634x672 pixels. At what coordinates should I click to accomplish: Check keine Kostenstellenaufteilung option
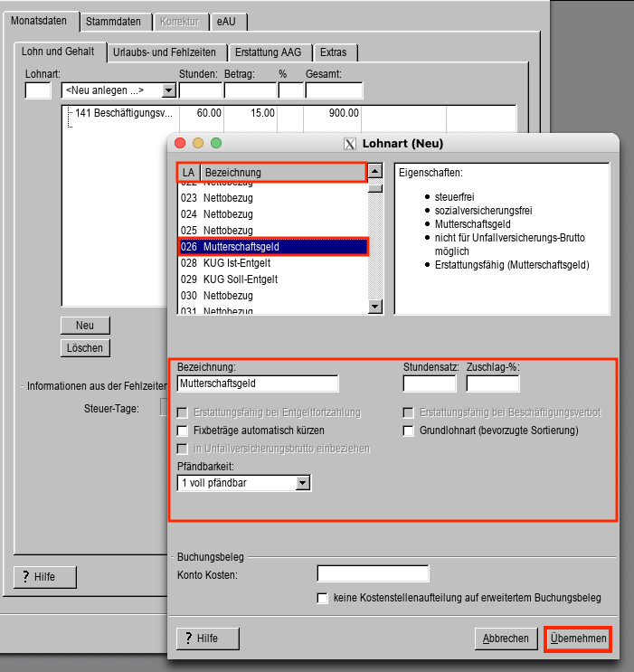point(323,598)
